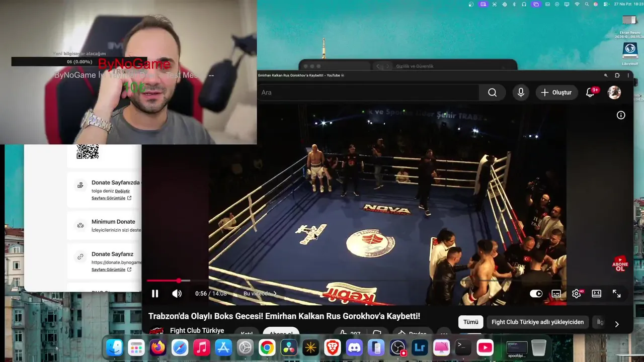Open the 'Ekran Resmi' desktop file

coord(630,27)
